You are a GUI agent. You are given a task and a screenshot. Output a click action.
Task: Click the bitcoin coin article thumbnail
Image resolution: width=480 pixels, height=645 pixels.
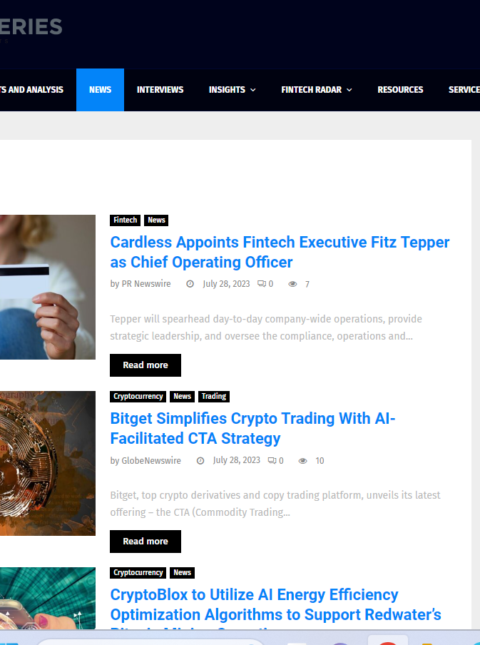pyautogui.click(x=48, y=463)
